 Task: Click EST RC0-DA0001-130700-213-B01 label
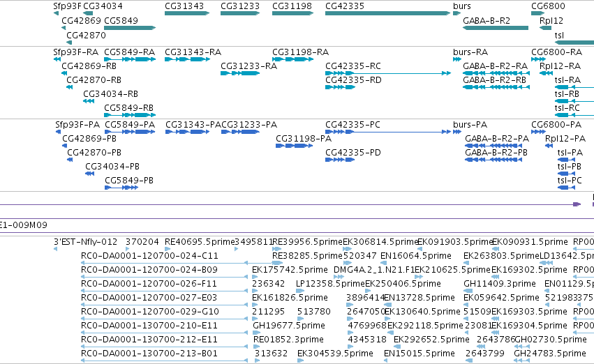click(149, 354)
